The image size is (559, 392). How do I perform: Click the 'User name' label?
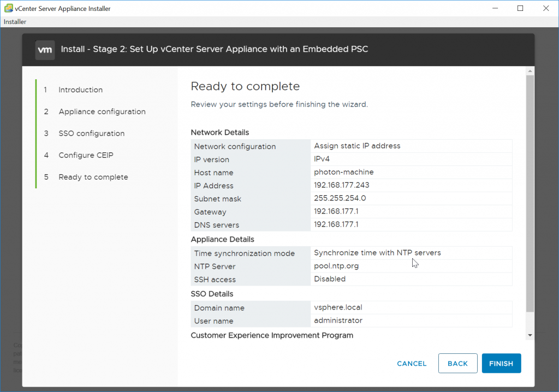213,321
